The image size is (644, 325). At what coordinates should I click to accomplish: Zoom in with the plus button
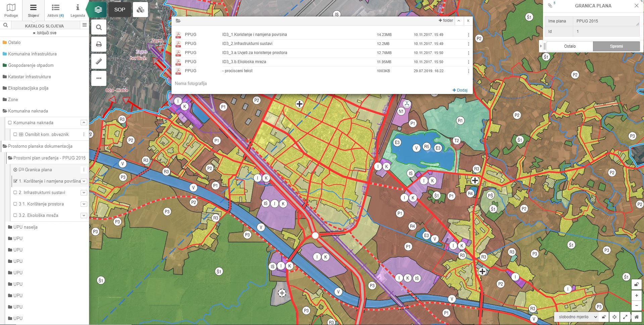[x=637, y=295]
